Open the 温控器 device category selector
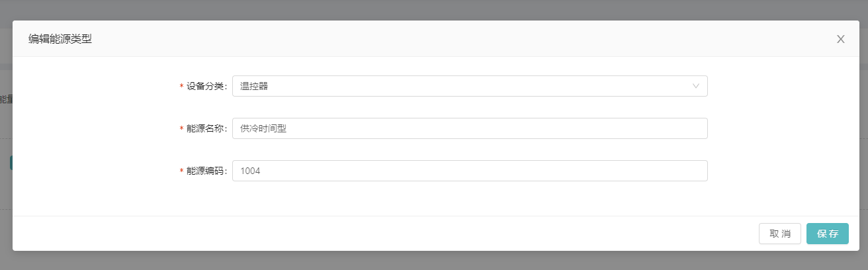Viewport: 868px width, 270px height. (x=470, y=86)
